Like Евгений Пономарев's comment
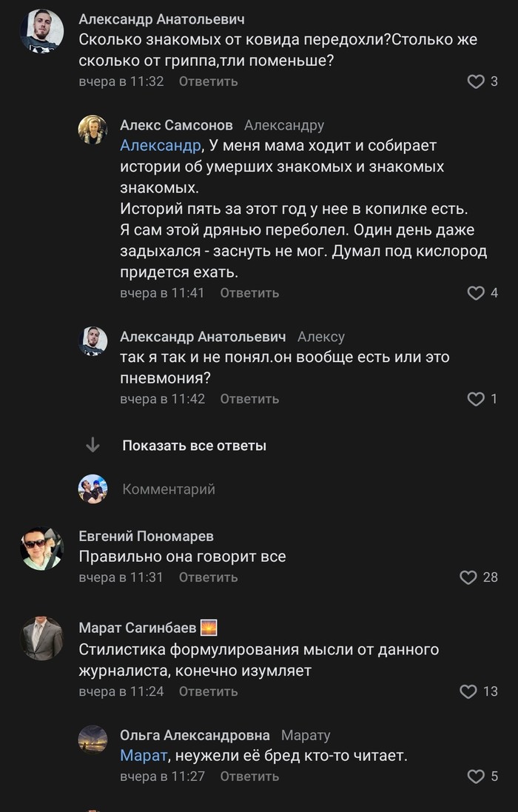This screenshot has width=518, height=812. coord(468,577)
